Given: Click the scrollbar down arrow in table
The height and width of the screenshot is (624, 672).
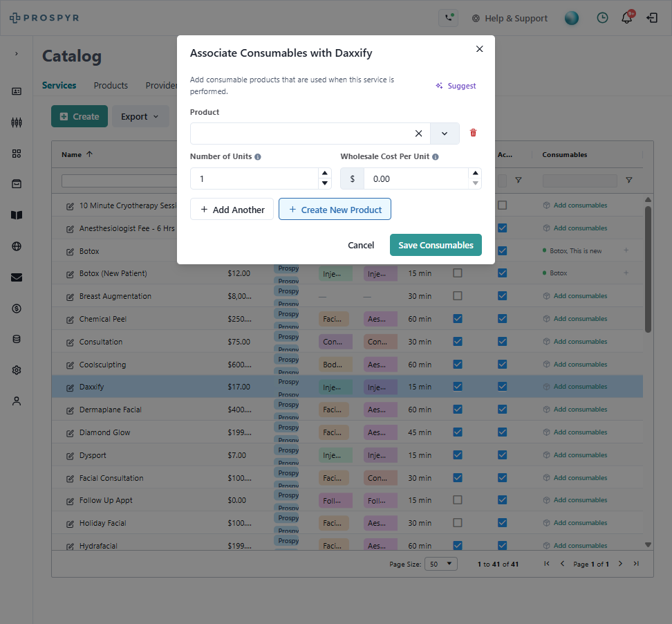Looking at the screenshot, I should coord(648,544).
